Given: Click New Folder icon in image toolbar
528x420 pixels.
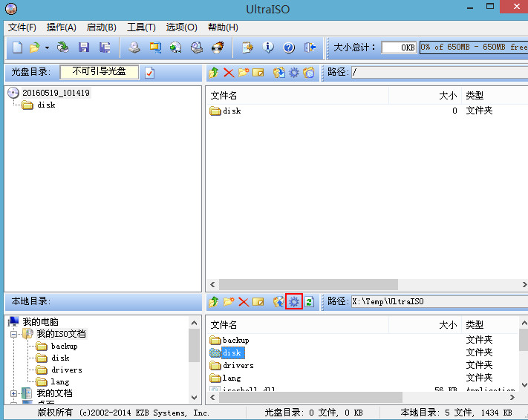Looking at the screenshot, I should 244,73.
